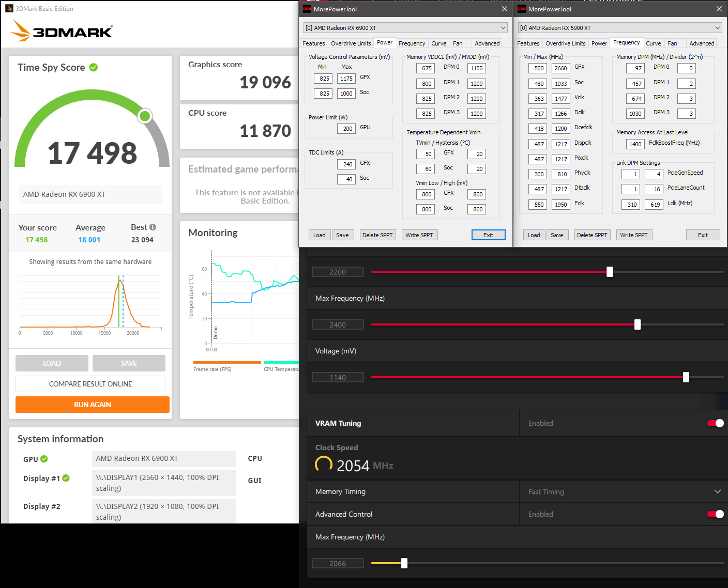Click the GFX max voltage field 1175
The image size is (728, 588).
(x=346, y=79)
